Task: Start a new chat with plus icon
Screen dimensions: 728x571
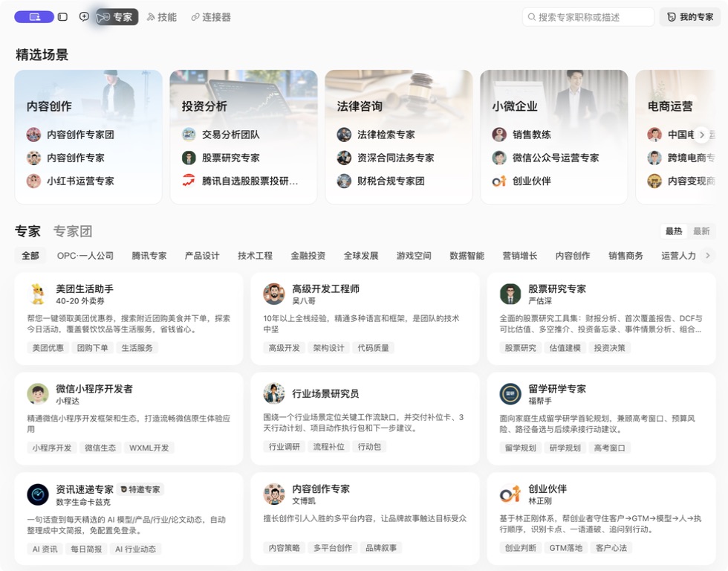Action: point(84,16)
